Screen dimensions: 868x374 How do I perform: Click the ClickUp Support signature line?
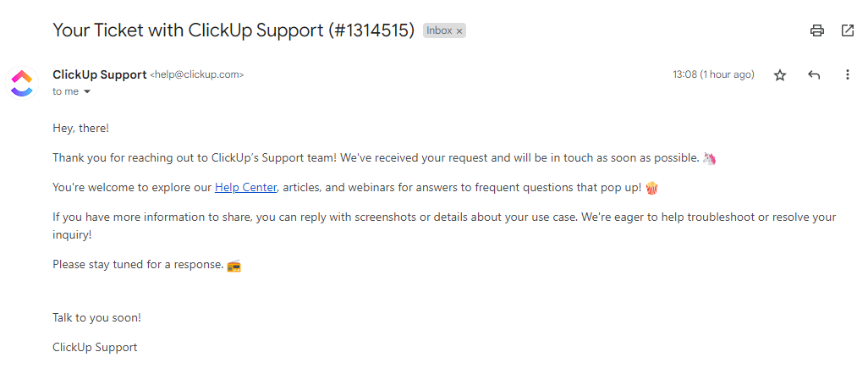[95, 348]
